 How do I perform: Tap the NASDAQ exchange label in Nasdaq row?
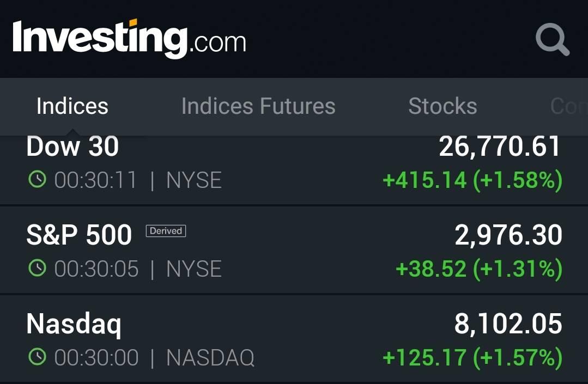(x=210, y=358)
